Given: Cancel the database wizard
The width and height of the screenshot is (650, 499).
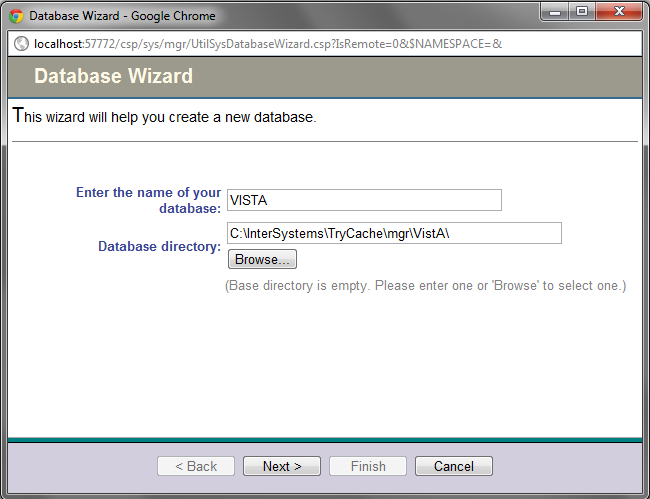Looking at the screenshot, I should point(453,466).
